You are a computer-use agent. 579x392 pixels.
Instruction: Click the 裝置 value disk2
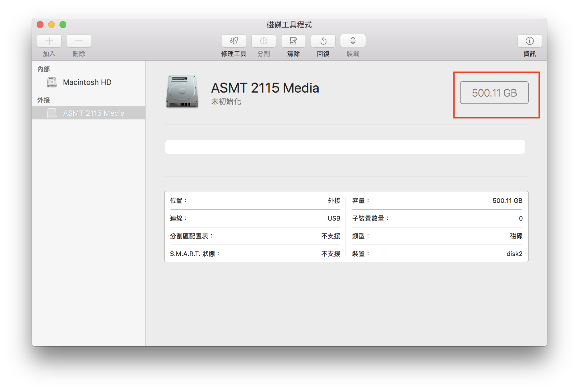(x=514, y=254)
